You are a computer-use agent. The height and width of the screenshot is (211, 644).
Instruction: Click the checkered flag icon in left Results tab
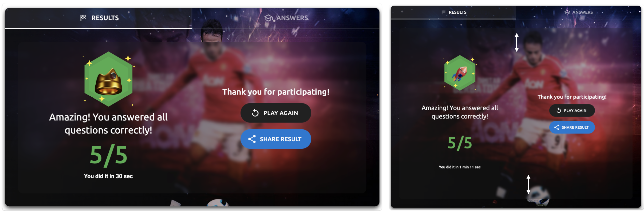83,18
